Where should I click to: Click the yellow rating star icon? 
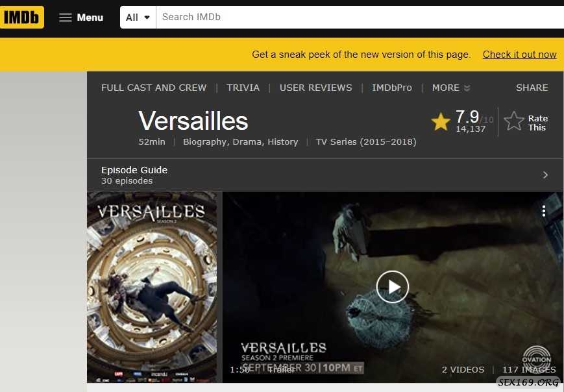pyautogui.click(x=441, y=121)
